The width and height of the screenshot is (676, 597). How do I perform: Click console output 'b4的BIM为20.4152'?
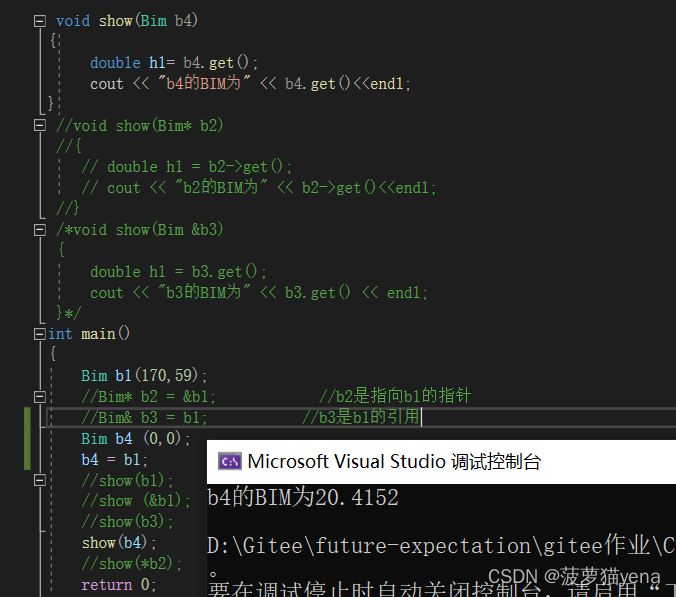pyautogui.click(x=303, y=497)
